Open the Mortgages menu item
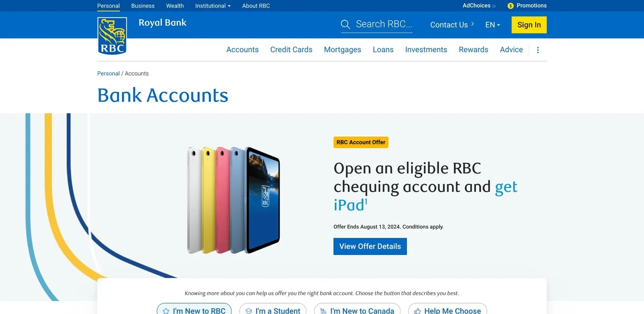644x314 pixels. [x=343, y=50]
